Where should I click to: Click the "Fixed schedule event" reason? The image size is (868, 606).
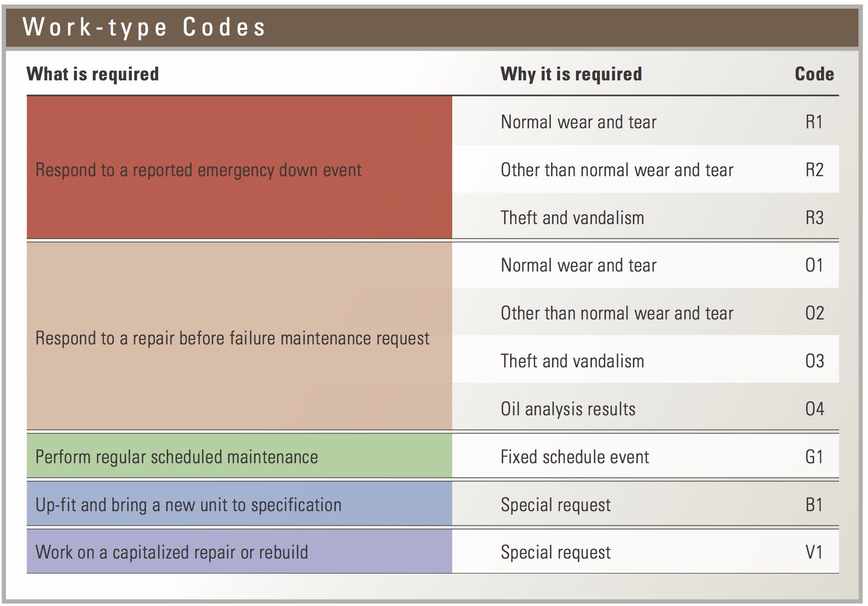pos(575,457)
